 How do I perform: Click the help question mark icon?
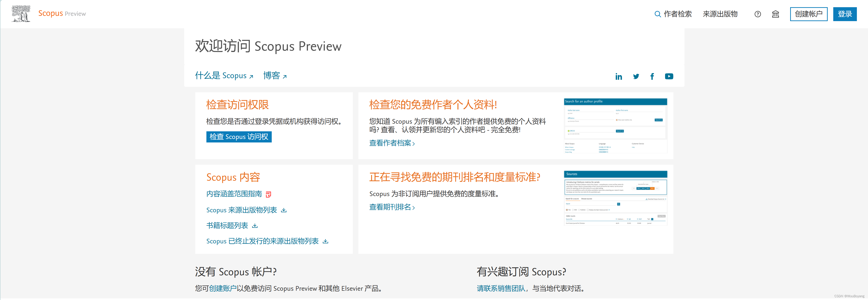[758, 14]
